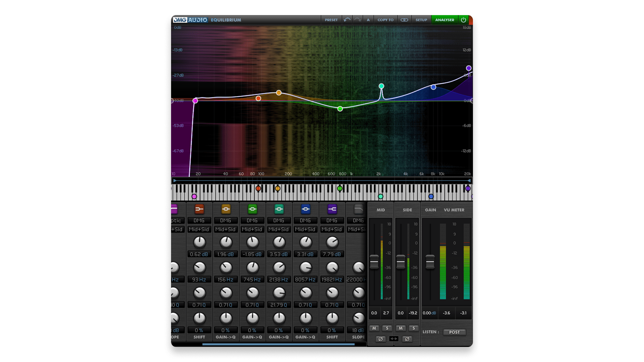Screen dimensions: 644x362
Task: Open the Listen POST mode selector
Action: click(454, 332)
